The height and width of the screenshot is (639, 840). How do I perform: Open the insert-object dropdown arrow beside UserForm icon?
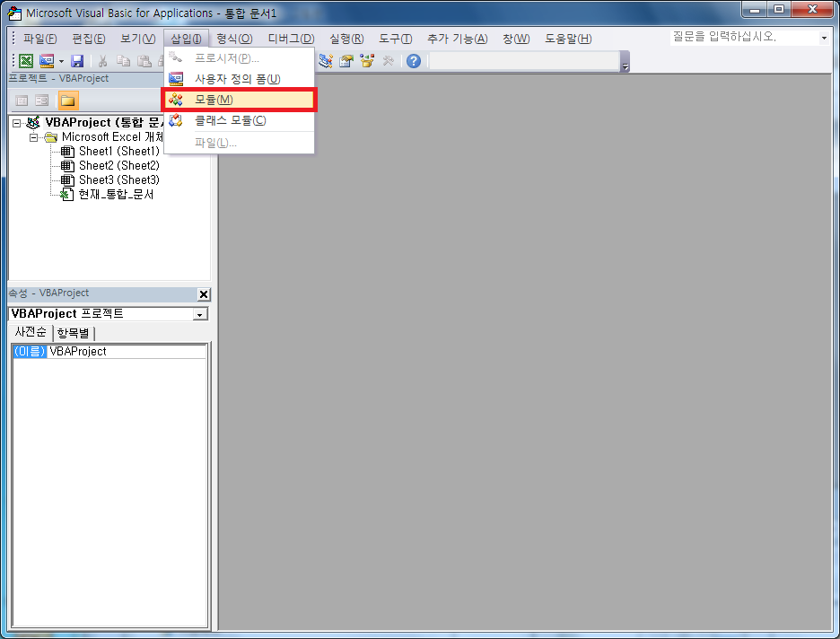pyautogui.click(x=61, y=61)
